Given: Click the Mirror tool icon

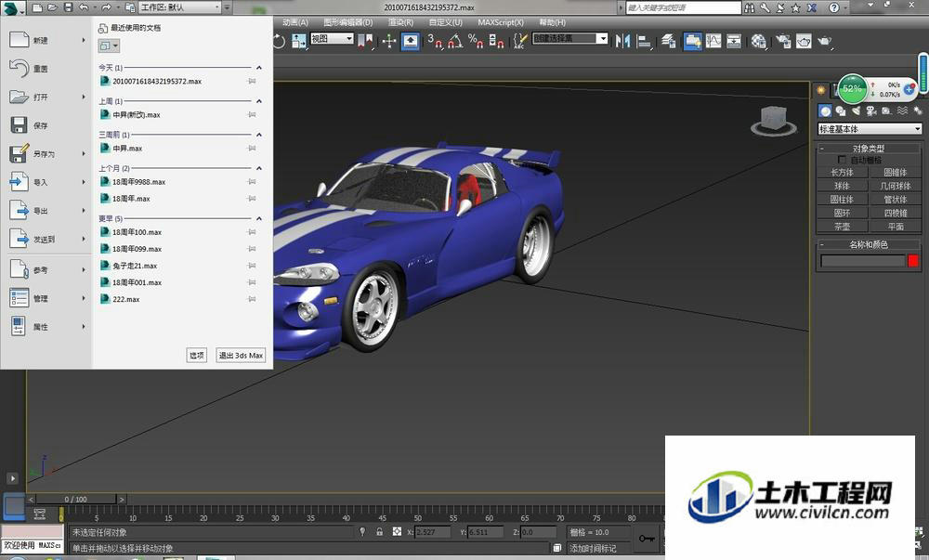Looking at the screenshot, I should [622, 41].
